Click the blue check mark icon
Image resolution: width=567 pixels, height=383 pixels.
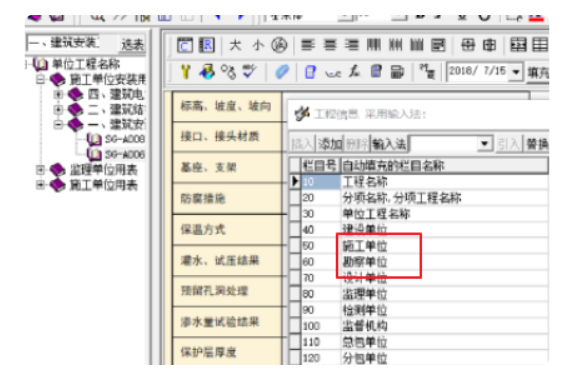click(x=250, y=71)
